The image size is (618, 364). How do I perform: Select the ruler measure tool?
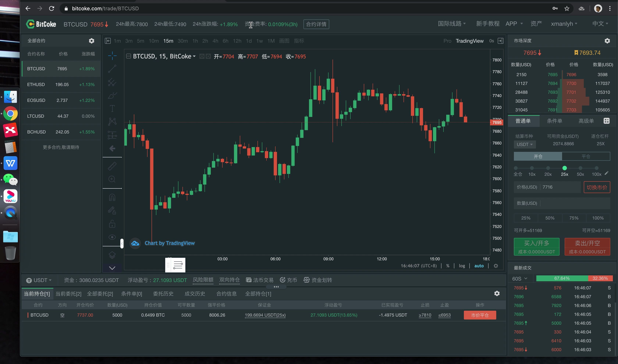(112, 166)
